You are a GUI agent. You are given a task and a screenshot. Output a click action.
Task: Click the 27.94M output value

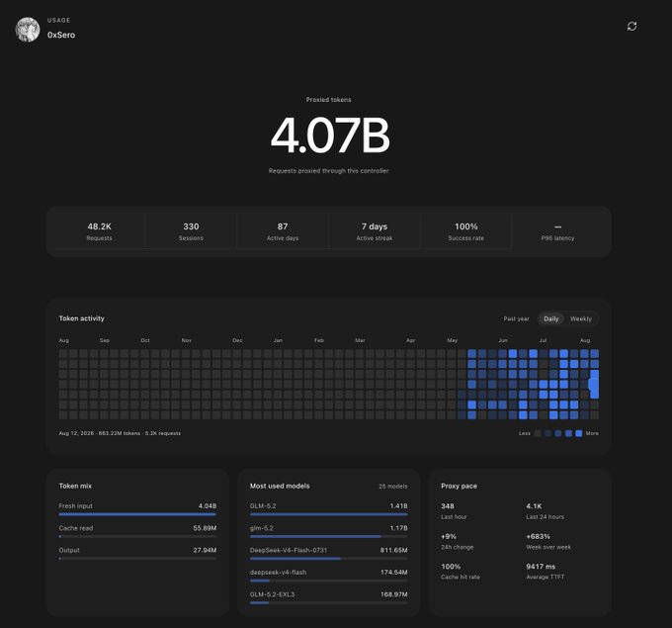tap(205, 550)
